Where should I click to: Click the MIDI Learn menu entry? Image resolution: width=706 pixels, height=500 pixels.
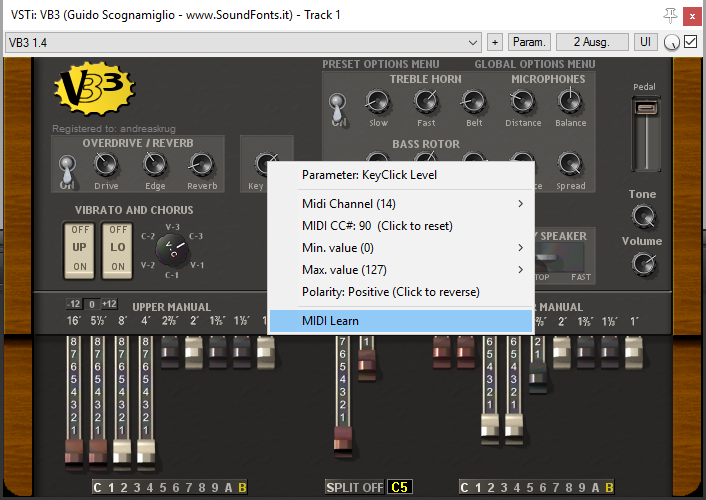click(x=401, y=321)
